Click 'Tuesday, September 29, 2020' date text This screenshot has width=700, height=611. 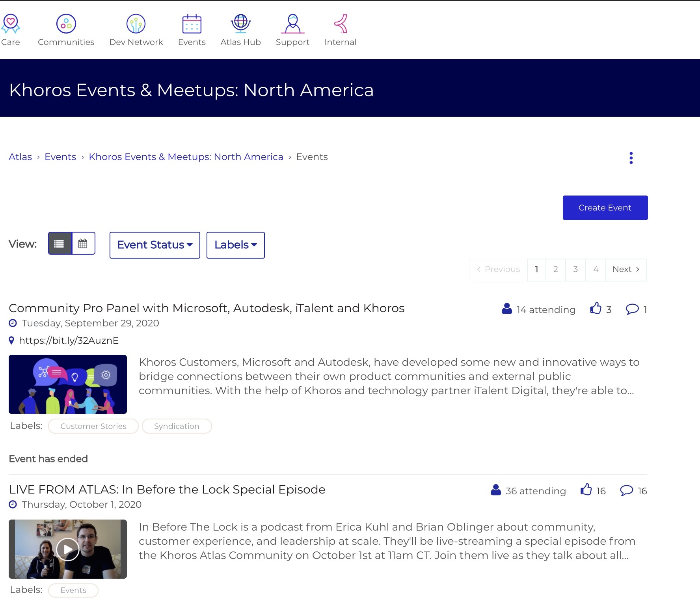[90, 323]
